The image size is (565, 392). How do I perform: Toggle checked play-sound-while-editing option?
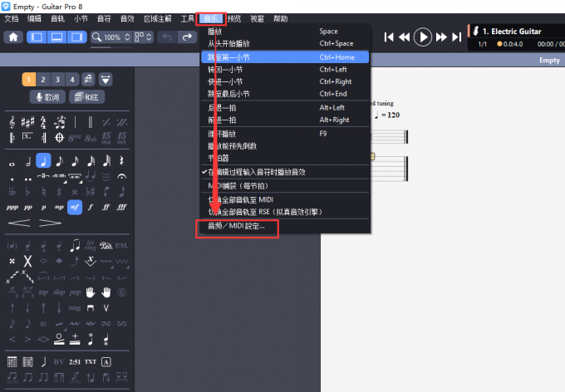click(285, 172)
